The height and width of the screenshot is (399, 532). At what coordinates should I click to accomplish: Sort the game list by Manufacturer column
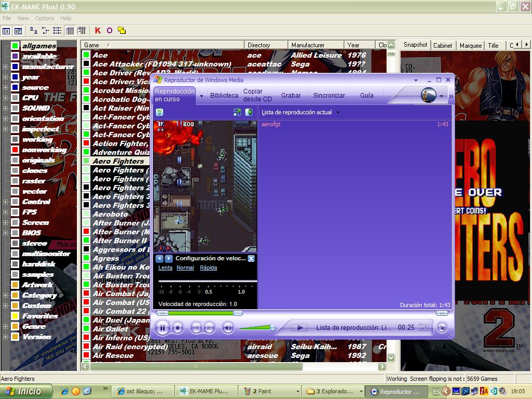click(x=315, y=45)
